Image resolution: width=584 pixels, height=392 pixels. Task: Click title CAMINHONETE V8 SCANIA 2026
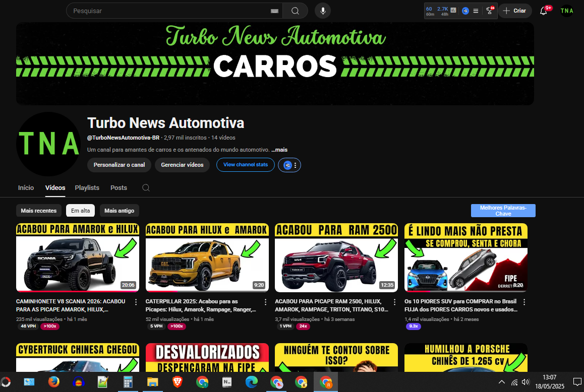point(71,305)
